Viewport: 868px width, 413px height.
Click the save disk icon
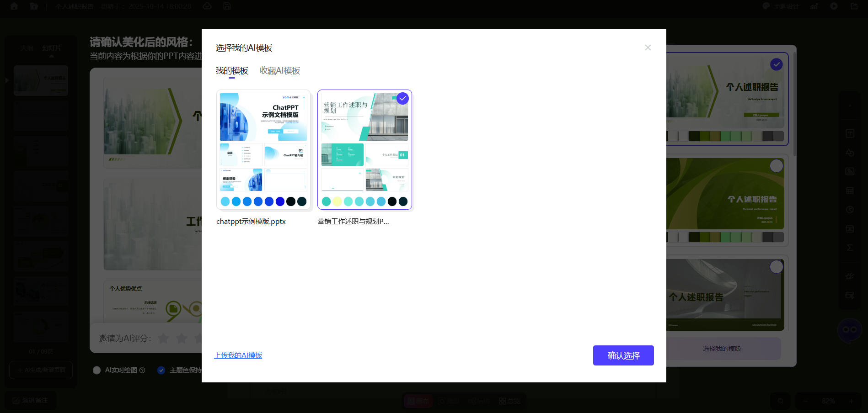(x=227, y=6)
